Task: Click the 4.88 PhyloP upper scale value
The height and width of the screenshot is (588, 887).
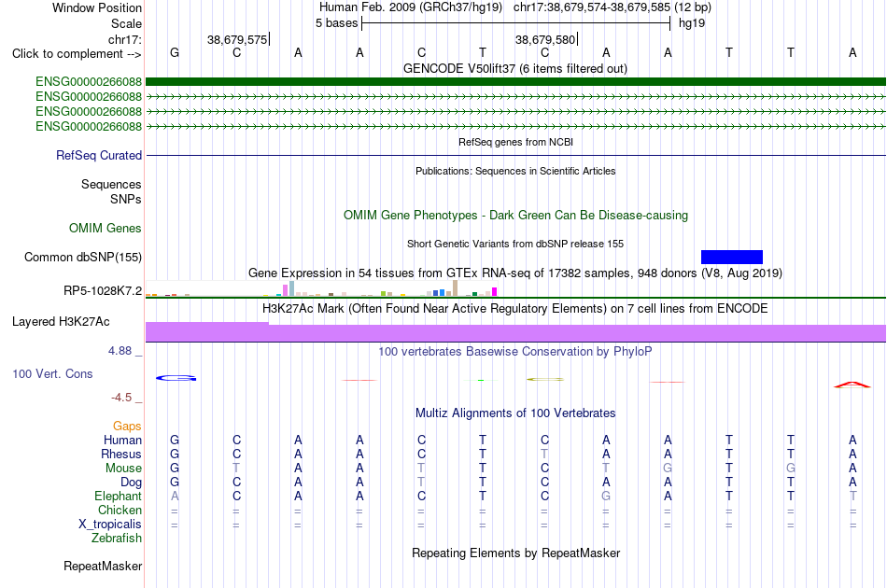Action: 120,351
